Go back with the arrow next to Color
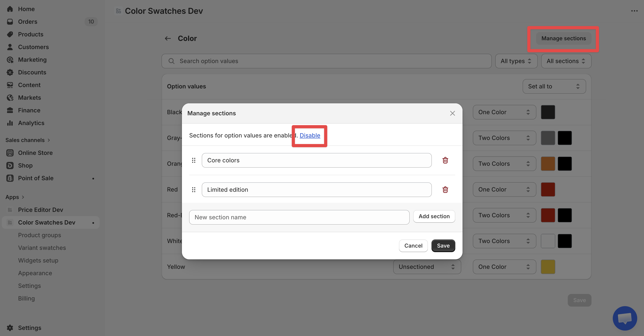This screenshot has height=336, width=644. (x=168, y=38)
